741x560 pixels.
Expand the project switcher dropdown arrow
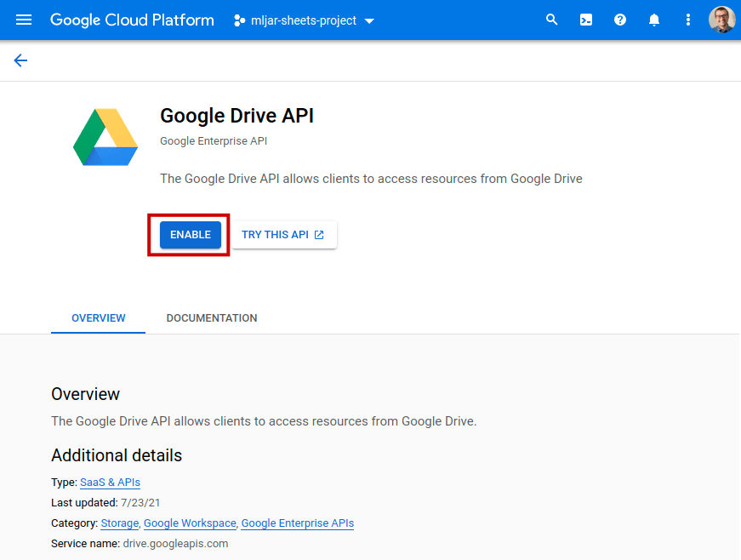pyautogui.click(x=369, y=20)
